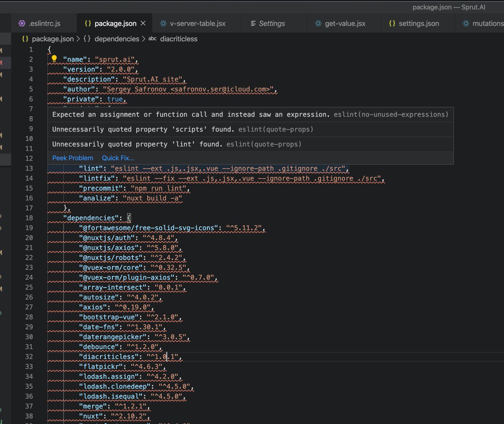Click the "^0.19.0" axios version value
Viewport: 504px width, 424px height.
133,307
